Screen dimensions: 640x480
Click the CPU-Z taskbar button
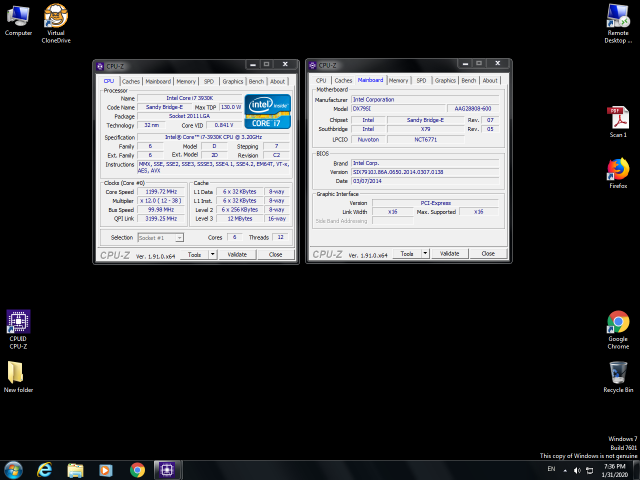(167, 470)
